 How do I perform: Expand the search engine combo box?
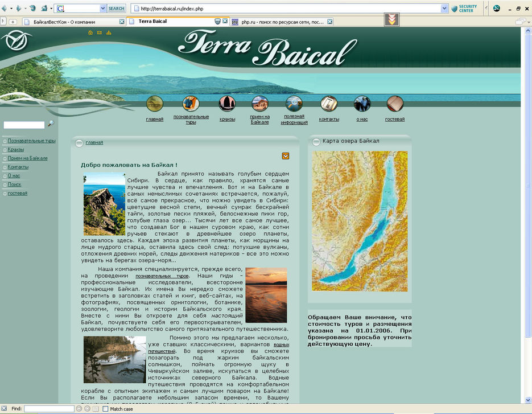(103, 9)
